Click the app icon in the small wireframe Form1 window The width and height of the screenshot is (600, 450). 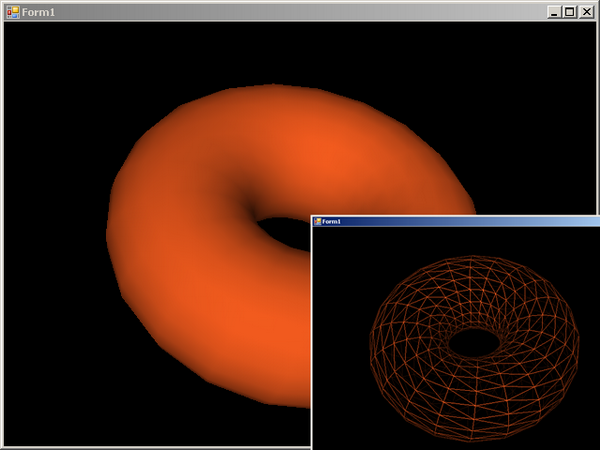317,221
